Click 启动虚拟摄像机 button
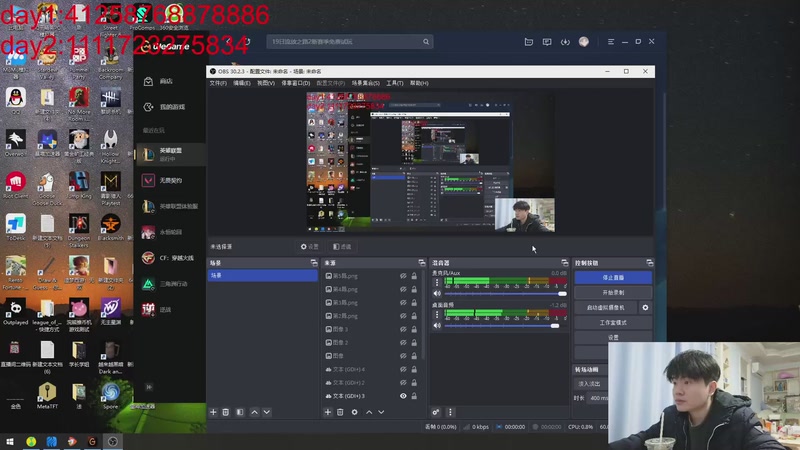800x450 pixels. [606, 308]
